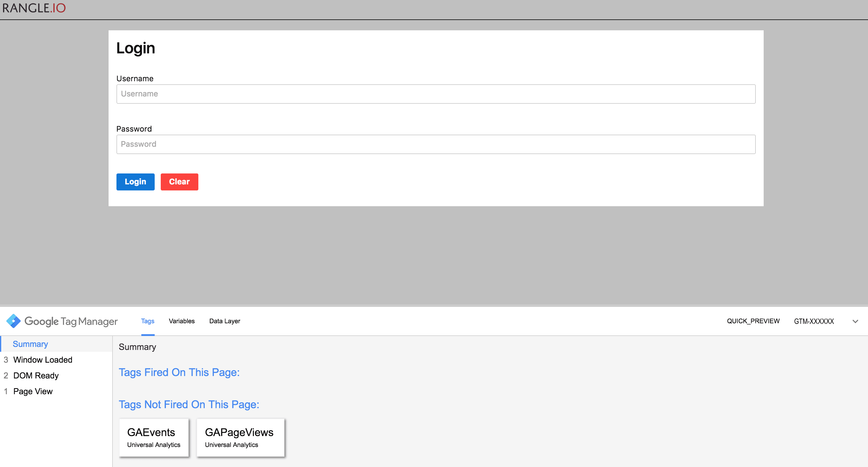
Task: Click the Google Tag Manager title text
Action: (x=71, y=321)
